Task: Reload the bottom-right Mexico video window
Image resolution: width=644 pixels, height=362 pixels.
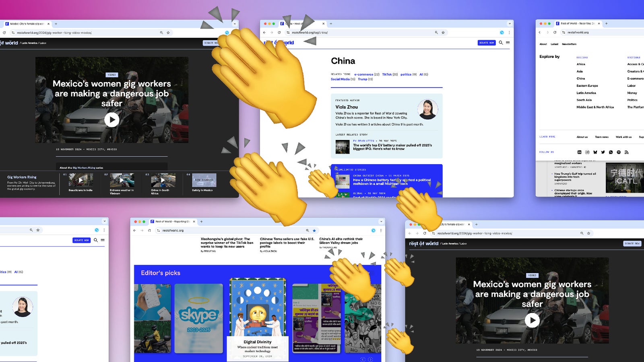Action: click(x=425, y=233)
